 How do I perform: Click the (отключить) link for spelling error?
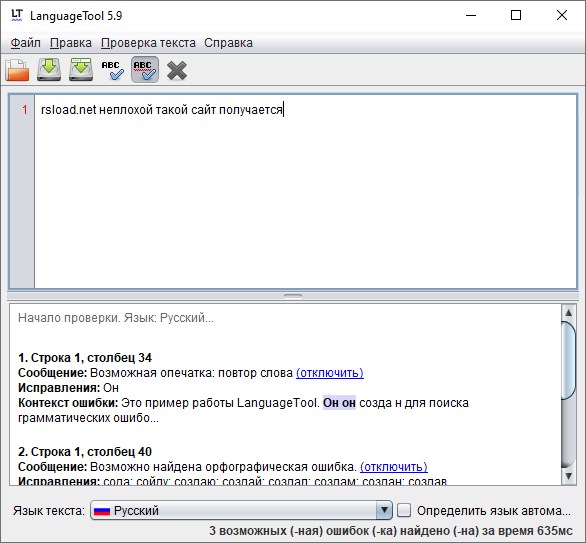[394, 467]
